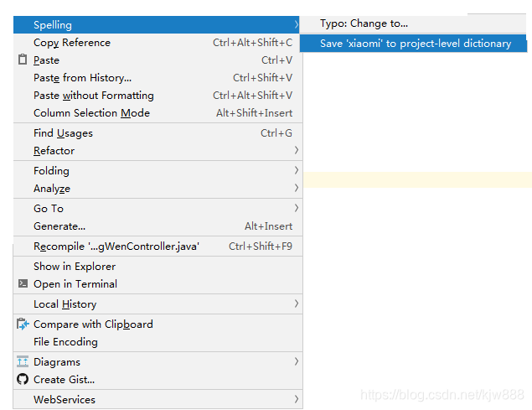This screenshot has width=532, height=410.
Task: Open Local History entry
Action: point(158,304)
